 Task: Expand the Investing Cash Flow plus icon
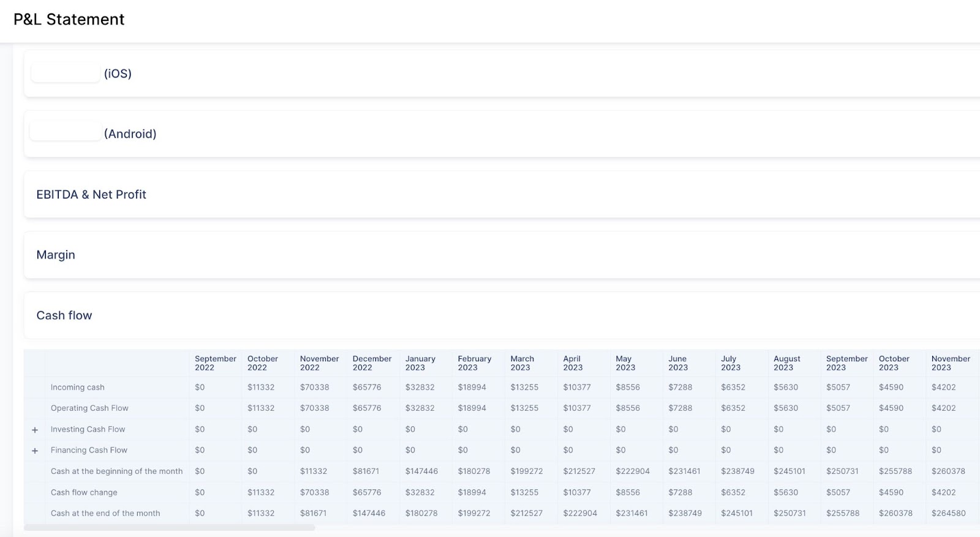(35, 430)
